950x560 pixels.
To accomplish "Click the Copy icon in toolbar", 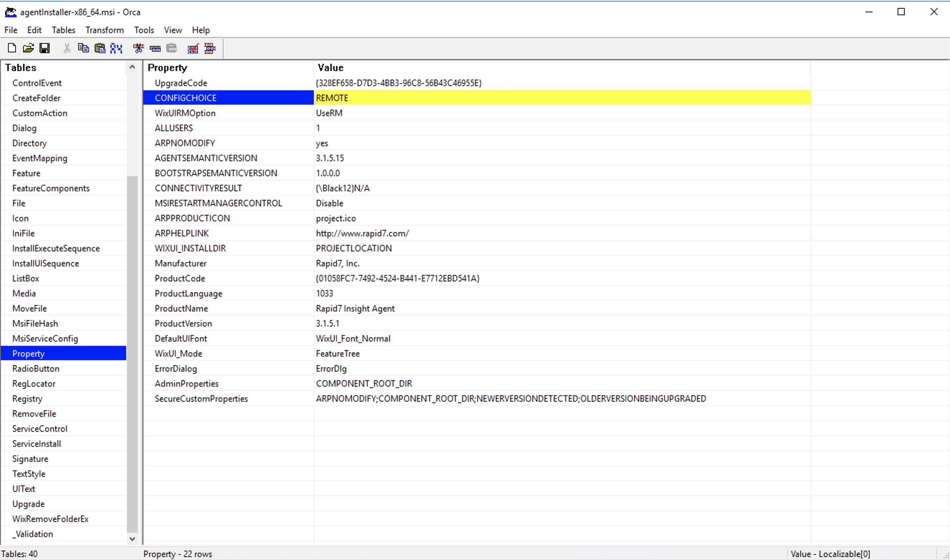I will pyautogui.click(x=83, y=48).
